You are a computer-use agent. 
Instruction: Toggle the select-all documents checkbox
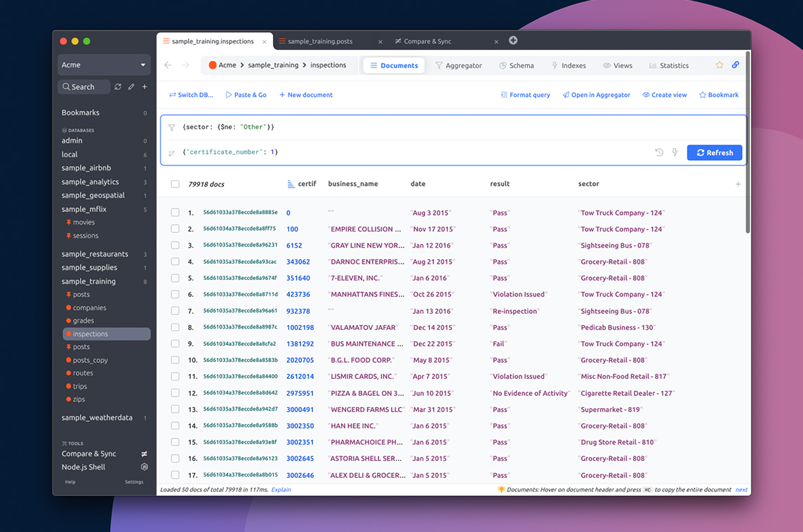tap(175, 184)
